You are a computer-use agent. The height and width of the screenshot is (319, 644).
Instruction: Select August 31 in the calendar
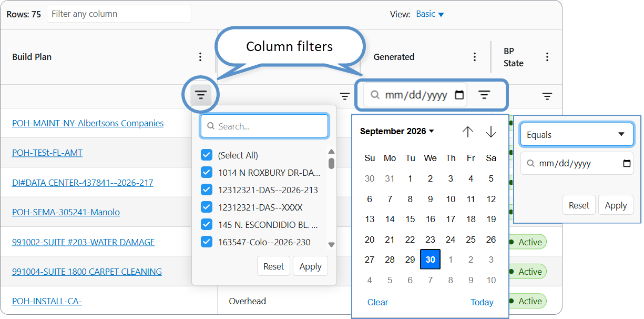(x=390, y=178)
